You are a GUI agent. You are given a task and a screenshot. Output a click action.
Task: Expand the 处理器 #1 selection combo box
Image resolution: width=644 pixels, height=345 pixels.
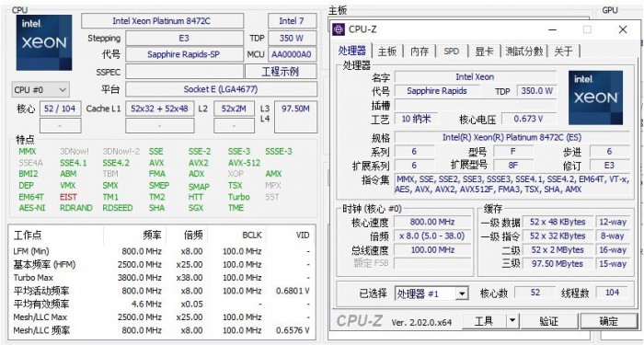[x=431, y=293]
